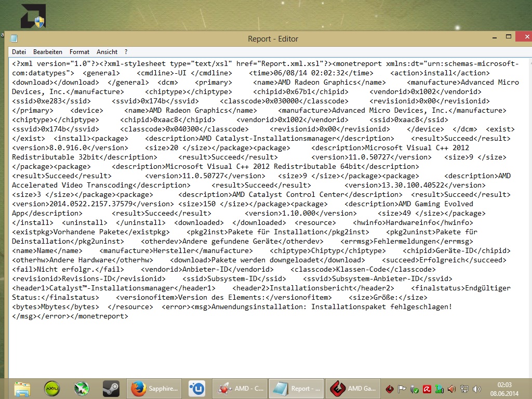Open Steam from the taskbar
This screenshot has height=399, width=532.
click(x=111, y=389)
